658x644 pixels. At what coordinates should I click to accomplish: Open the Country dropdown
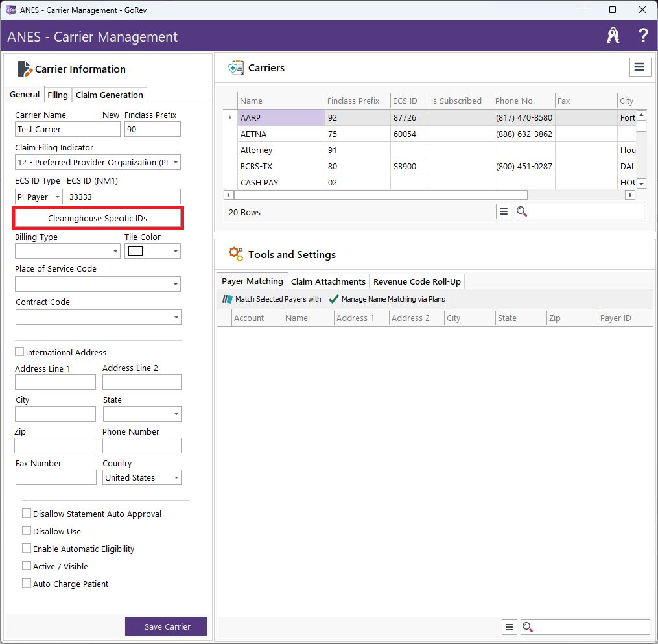pyautogui.click(x=176, y=477)
